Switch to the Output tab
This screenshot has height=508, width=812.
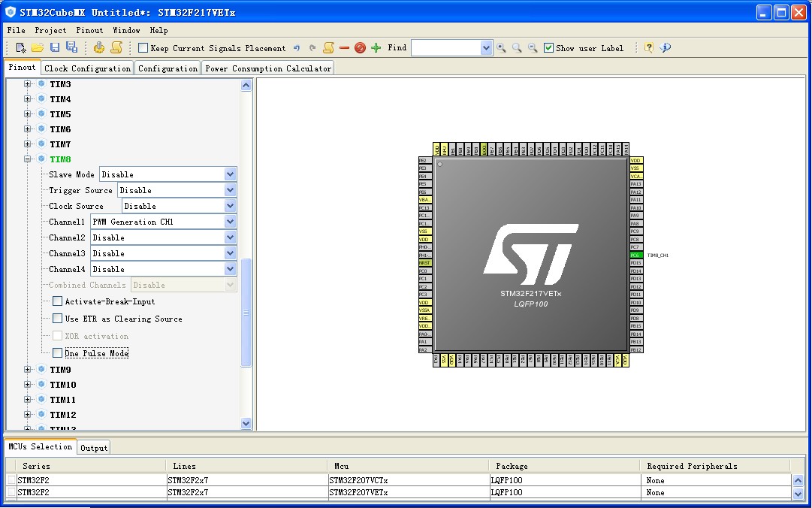tap(94, 448)
